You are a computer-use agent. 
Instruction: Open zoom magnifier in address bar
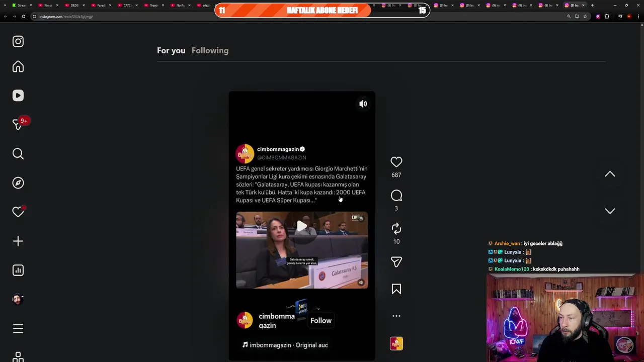pyautogui.click(x=569, y=16)
